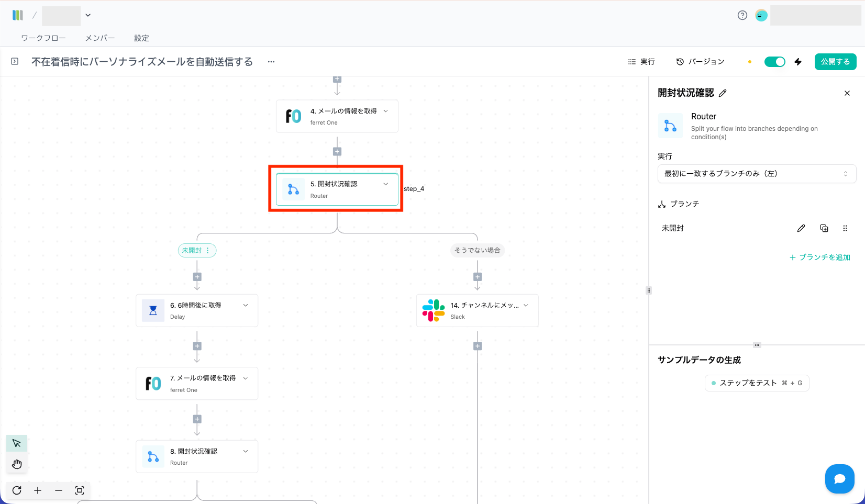Image resolution: width=865 pixels, height=504 pixels.
Task: Expand step 14 Slack node chevron
Action: click(526, 305)
